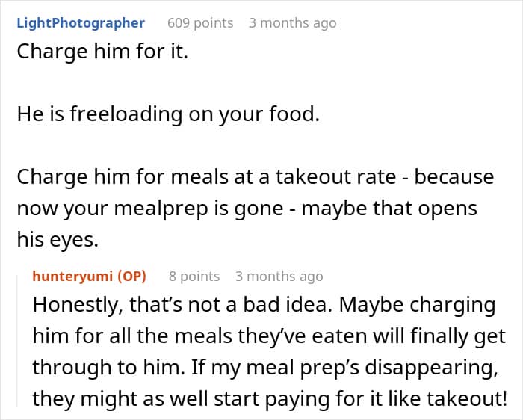The height and width of the screenshot is (420, 523).
Task: Click the reply line starting "Honestly, that's not"
Action: (264, 306)
